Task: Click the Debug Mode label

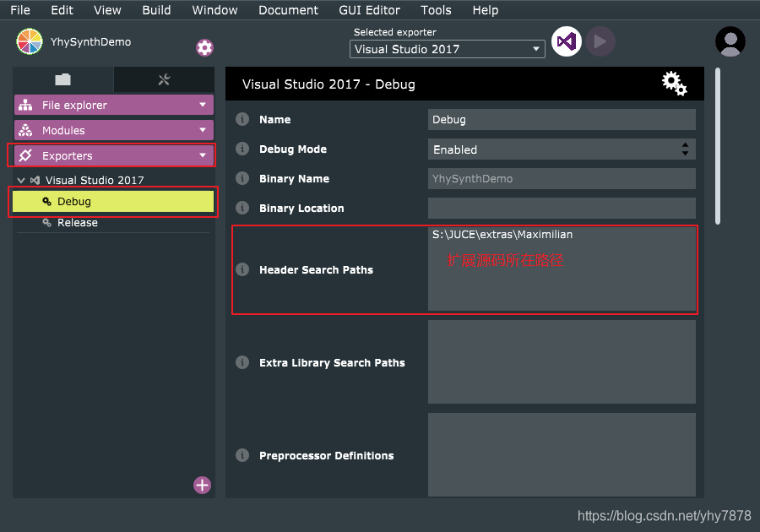Action: point(293,149)
